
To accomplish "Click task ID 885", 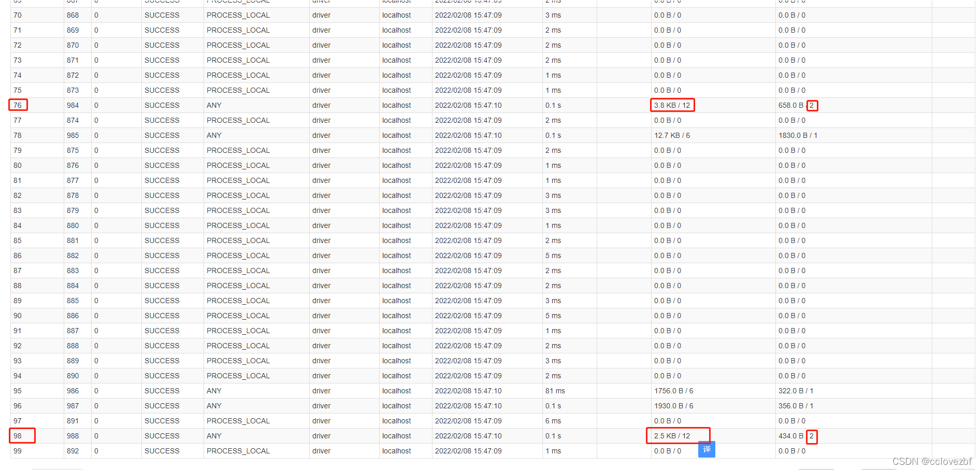I will [x=73, y=301].
